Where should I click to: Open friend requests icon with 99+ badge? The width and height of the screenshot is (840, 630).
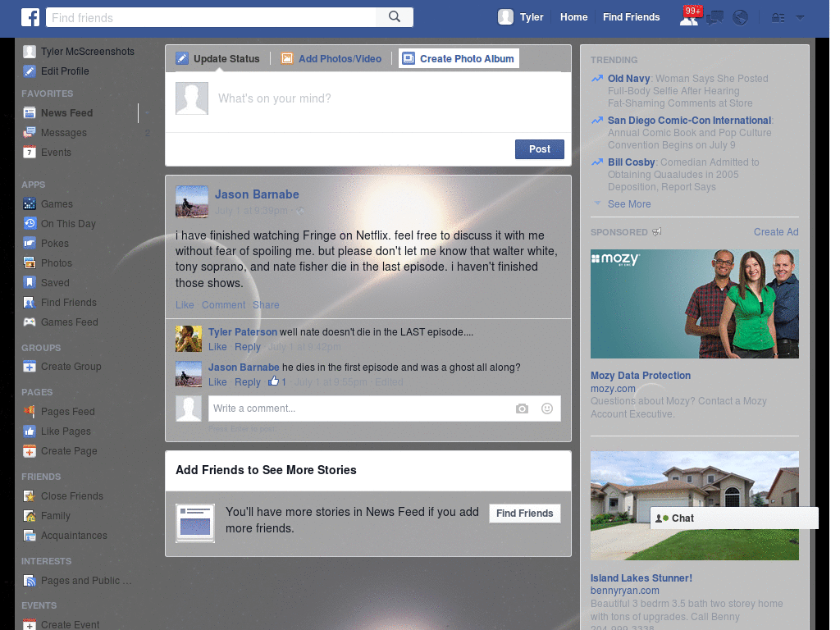[689, 17]
